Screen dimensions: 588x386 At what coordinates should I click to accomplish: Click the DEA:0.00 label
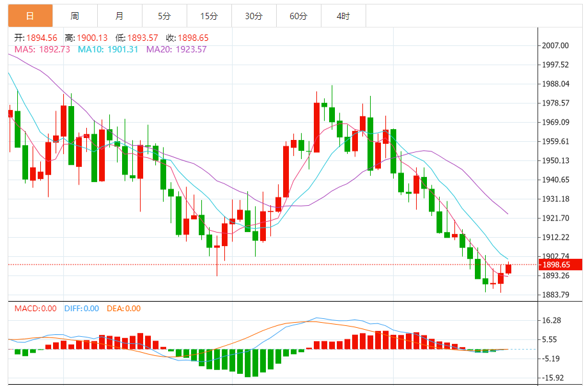point(124,309)
